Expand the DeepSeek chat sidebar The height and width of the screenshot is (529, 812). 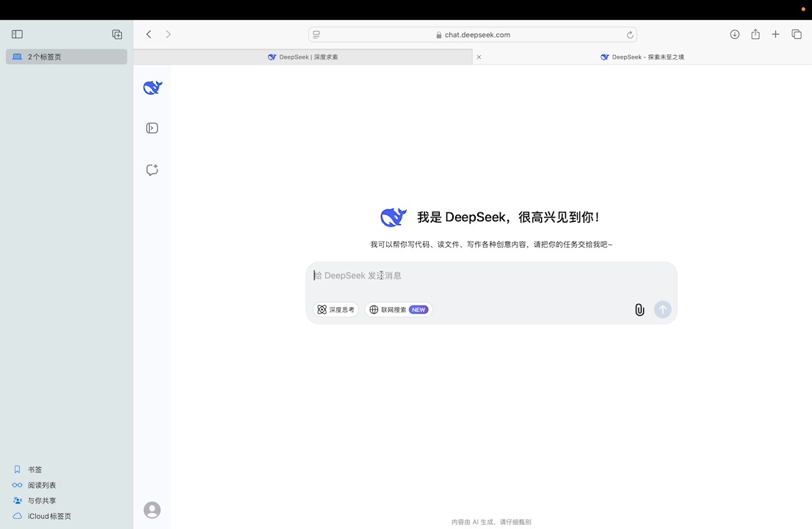click(x=152, y=128)
